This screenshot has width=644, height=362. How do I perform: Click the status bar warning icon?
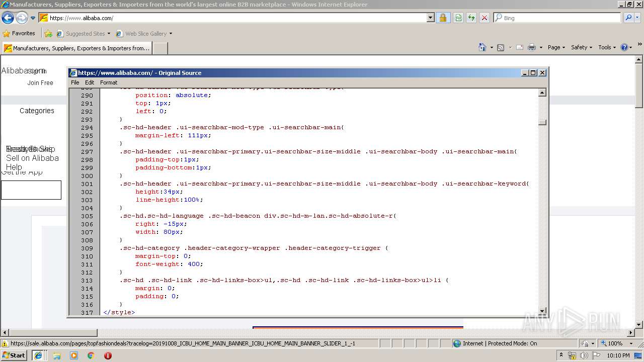(x=5, y=344)
